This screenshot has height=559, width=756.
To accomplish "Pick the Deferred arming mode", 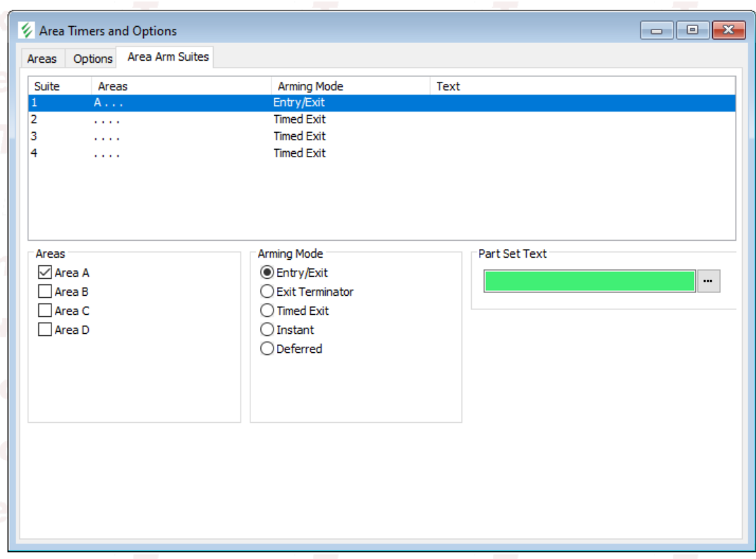I will (x=267, y=349).
